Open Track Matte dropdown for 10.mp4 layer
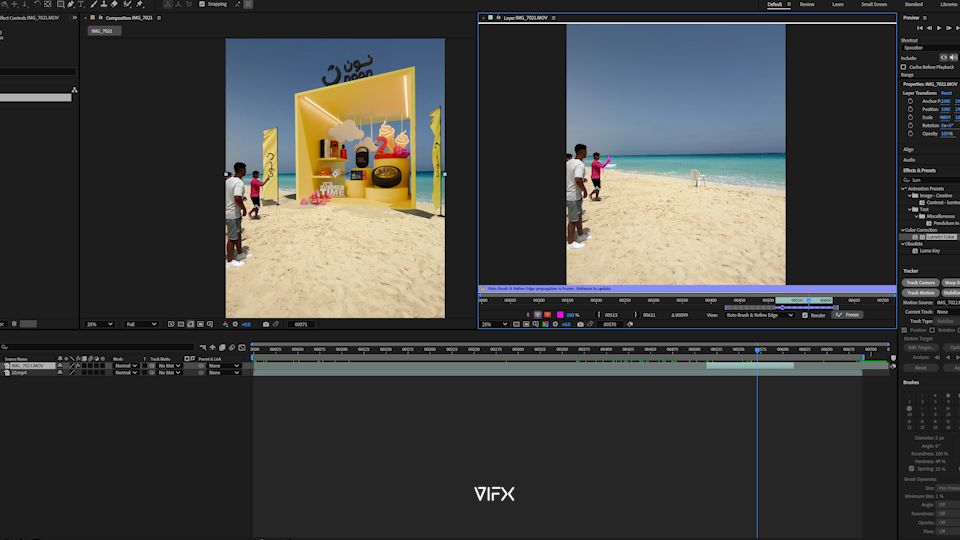 point(170,372)
